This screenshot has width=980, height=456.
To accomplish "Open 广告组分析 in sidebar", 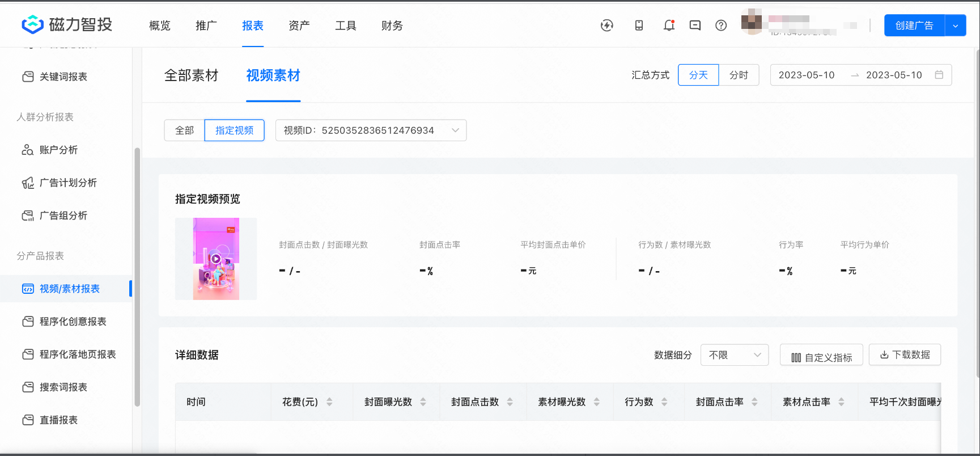I will (63, 216).
